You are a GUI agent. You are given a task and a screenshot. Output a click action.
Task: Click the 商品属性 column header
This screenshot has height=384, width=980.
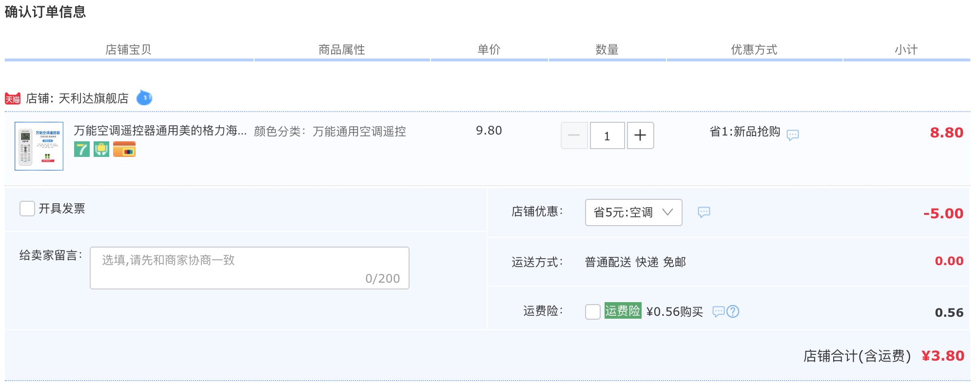tap(342, 50)
